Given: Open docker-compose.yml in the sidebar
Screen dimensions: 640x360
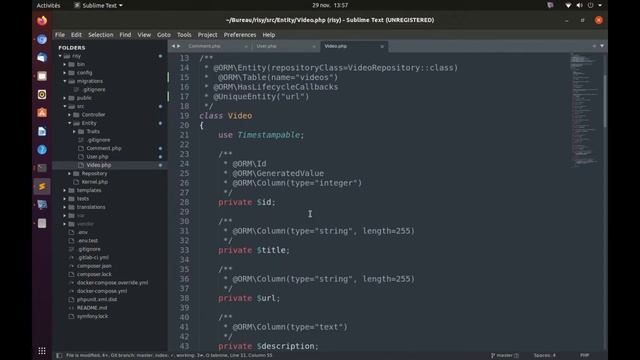Looking at the screenshot, I should coord(102,291).
